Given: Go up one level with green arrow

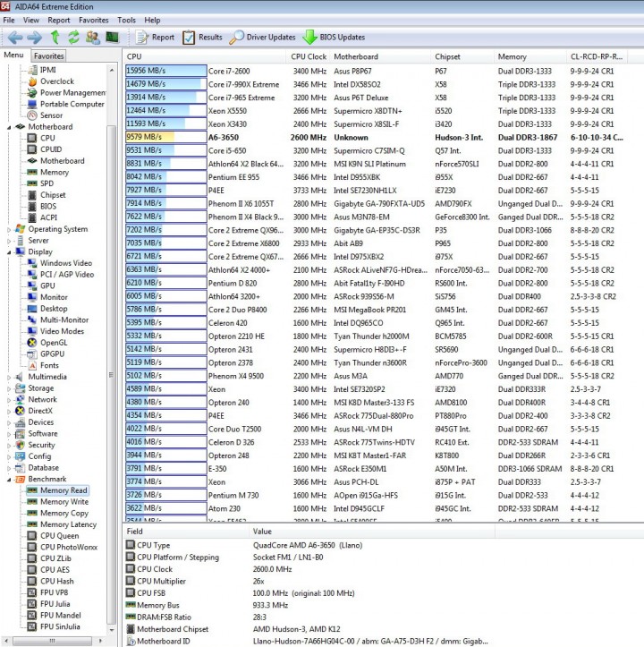Looking at the screenshot, I should click(55, 38).
